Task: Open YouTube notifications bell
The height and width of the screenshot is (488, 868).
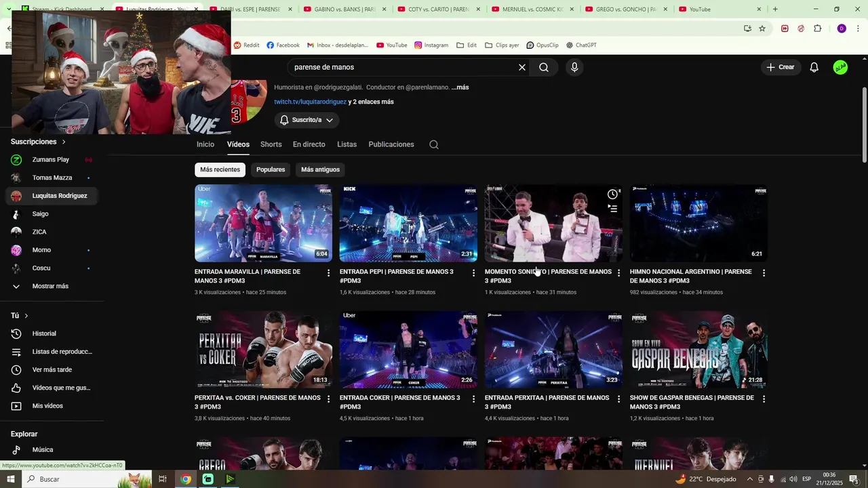Action: [x=814, y=67]
